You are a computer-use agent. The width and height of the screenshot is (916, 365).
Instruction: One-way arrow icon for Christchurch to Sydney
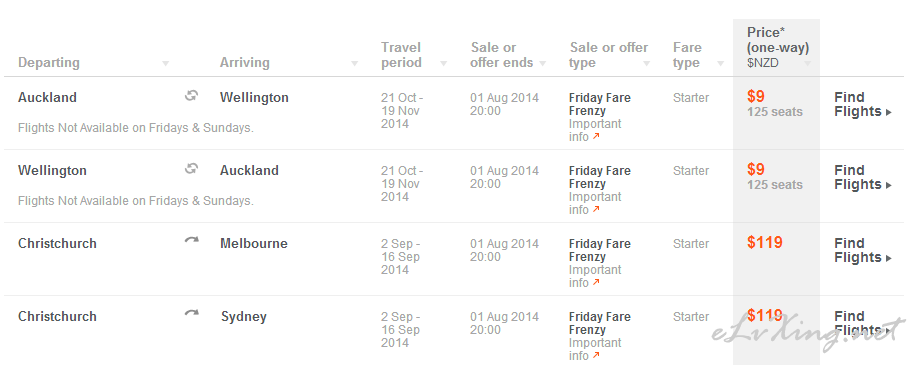(x=192, y=314)
